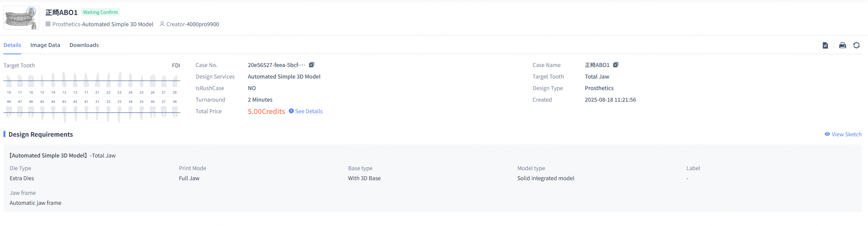
Task: Click the Waiting Confirm status badge
Action: click(x=100, y=12)
